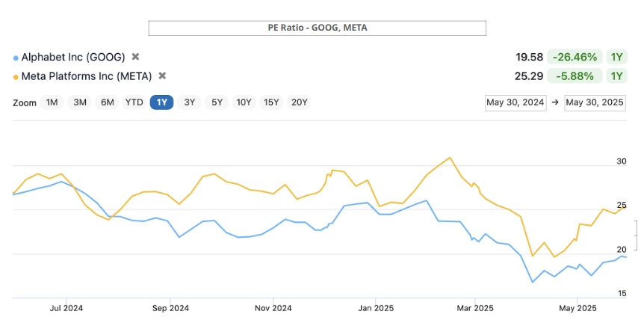
Task: Click the yellow legend dot for Meta Platforms
Action: coord(16,77)
